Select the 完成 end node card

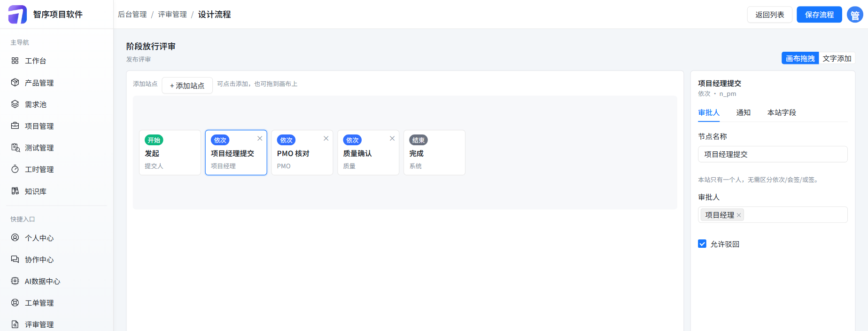[434, 152]
